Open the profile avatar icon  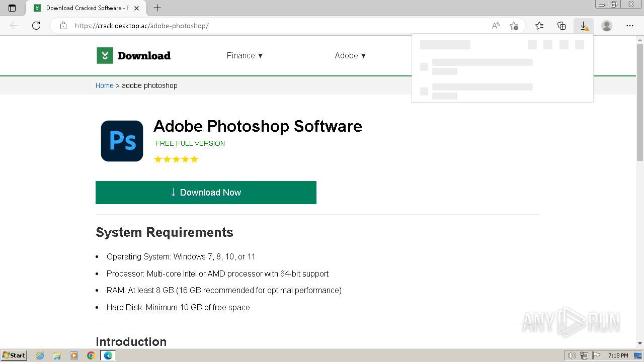click(x=607, y=26)
